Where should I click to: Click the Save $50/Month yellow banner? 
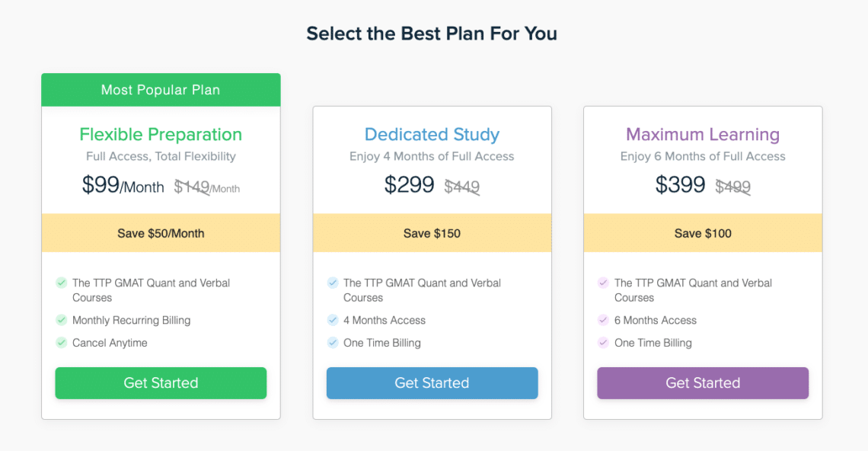[161, 233]
